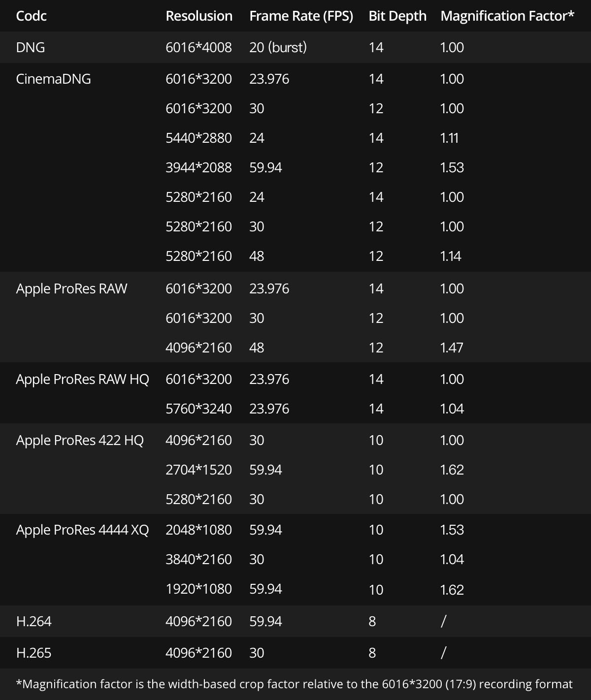This screenshot has height=700, width=591.
Task: Click the 3944*2088 resolution cell
Action: click(198, 167)
